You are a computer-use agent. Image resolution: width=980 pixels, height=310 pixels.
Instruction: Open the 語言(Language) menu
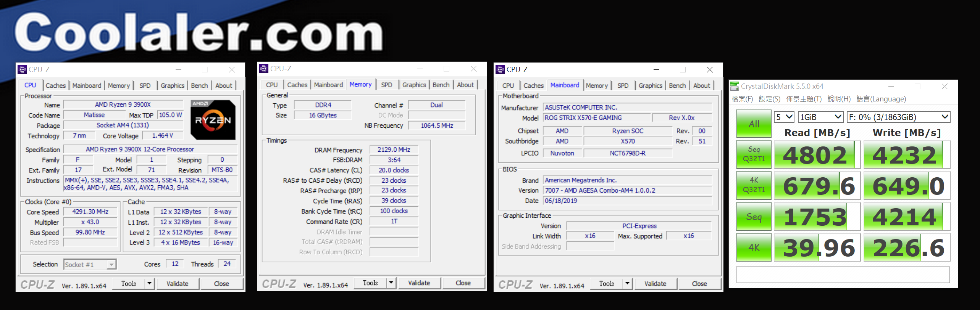(x=881, y=99)
